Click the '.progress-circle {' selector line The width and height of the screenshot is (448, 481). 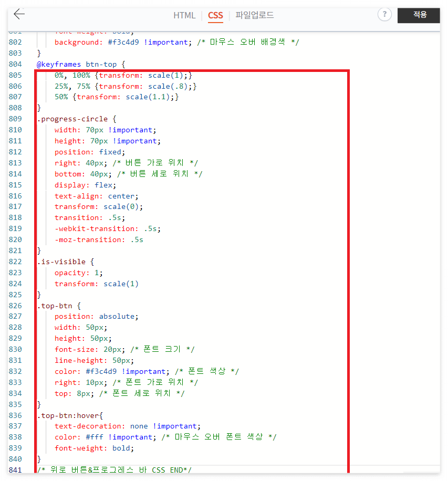[77, 119]
